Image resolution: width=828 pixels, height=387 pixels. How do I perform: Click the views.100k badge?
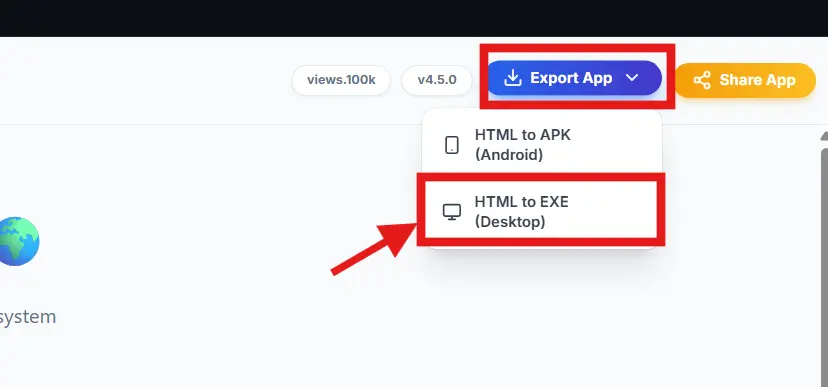click(341, 80)
